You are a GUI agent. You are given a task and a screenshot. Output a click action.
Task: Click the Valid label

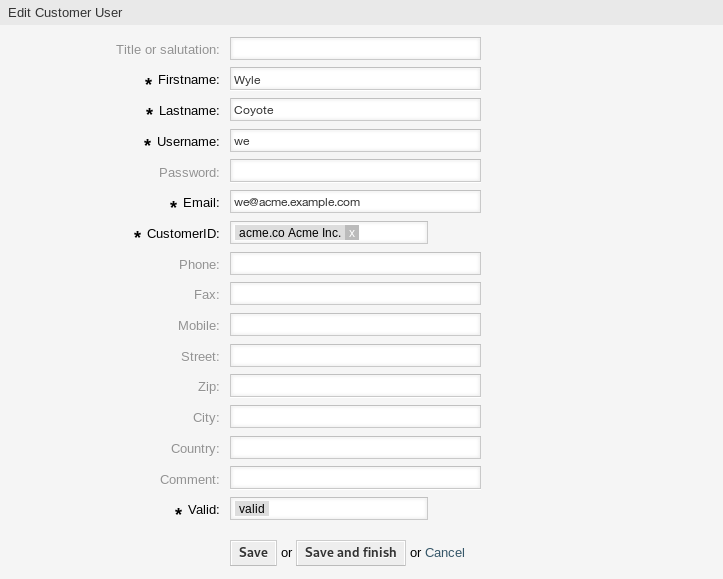(x=203, y=510)
